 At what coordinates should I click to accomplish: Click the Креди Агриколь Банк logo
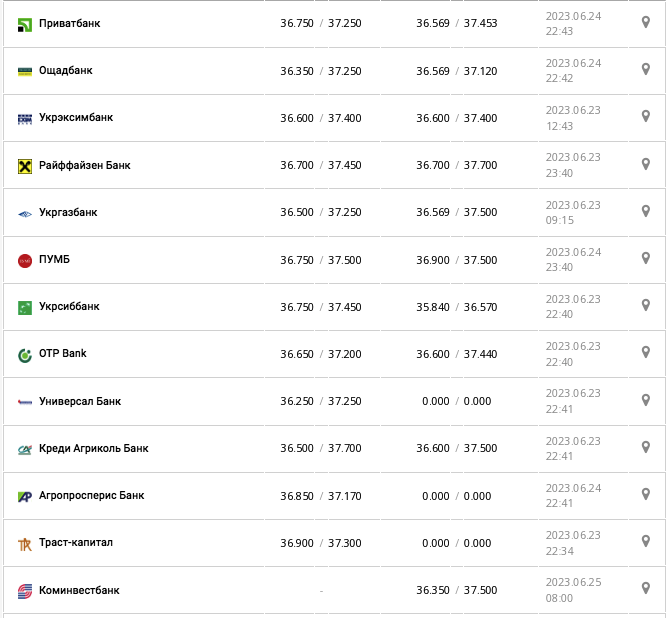(x=25, y=449)
